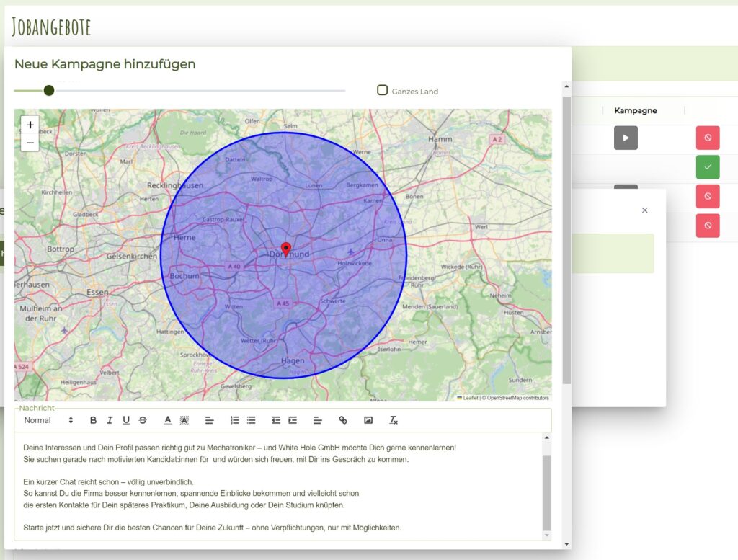Click the green checkmark status button

[707, 167]
